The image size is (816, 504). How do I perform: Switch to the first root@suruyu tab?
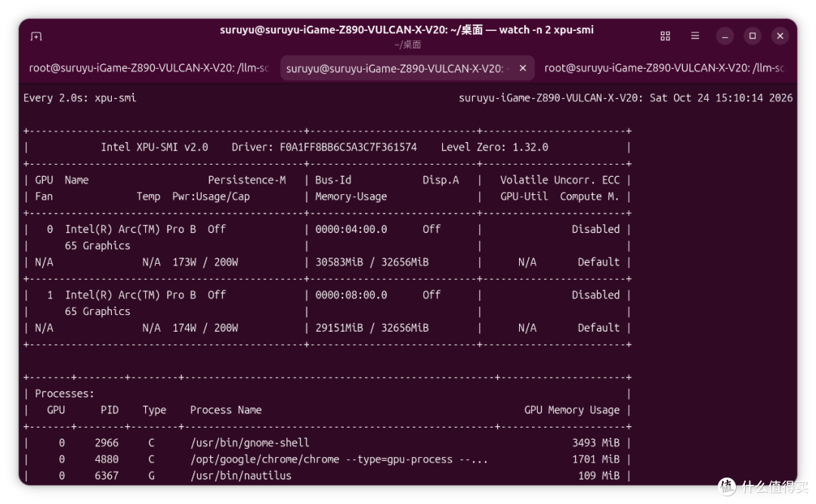click(149, 68)
